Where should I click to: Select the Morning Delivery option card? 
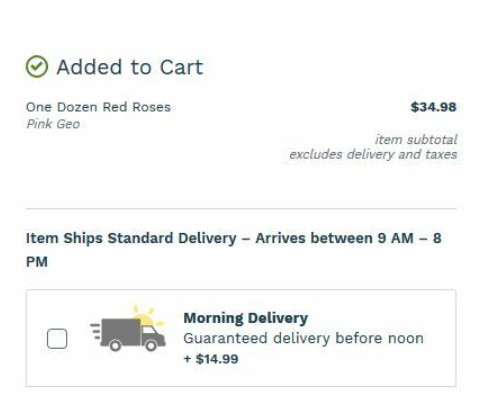pos(241,338)
